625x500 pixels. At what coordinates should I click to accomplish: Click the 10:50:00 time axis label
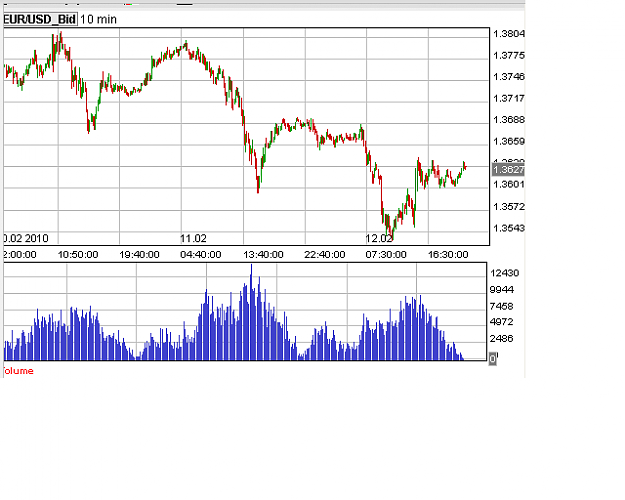coord(78,254)
